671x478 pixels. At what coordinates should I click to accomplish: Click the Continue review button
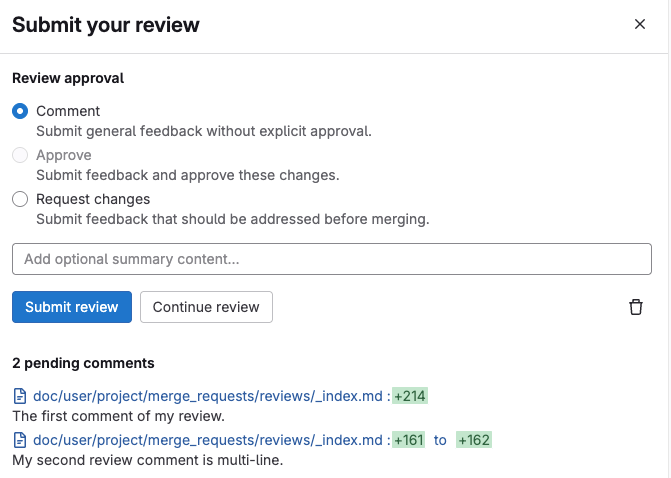pyautogui.click(x=206, y=307)
